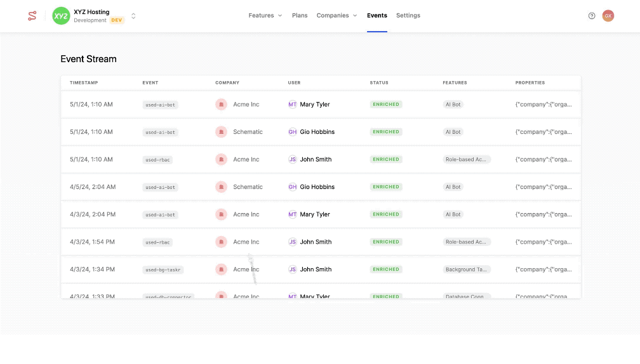Click the Background Ta... feature tag
Image resolution: width=640 pixels, height=364 pixels.
coord(467,270)
